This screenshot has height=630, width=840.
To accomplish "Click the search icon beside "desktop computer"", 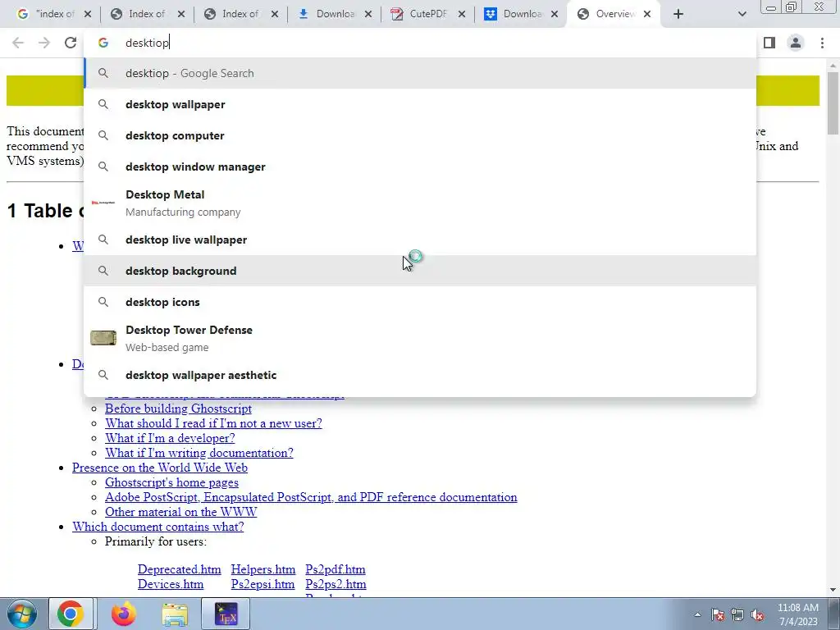I will pyautogui.click(x=103, y=135).
